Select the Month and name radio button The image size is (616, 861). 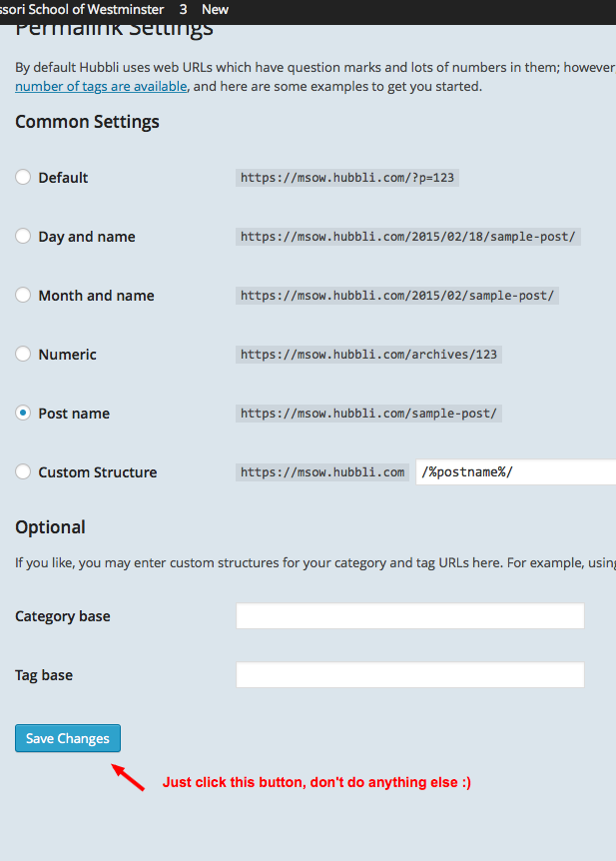pos(23,296)
